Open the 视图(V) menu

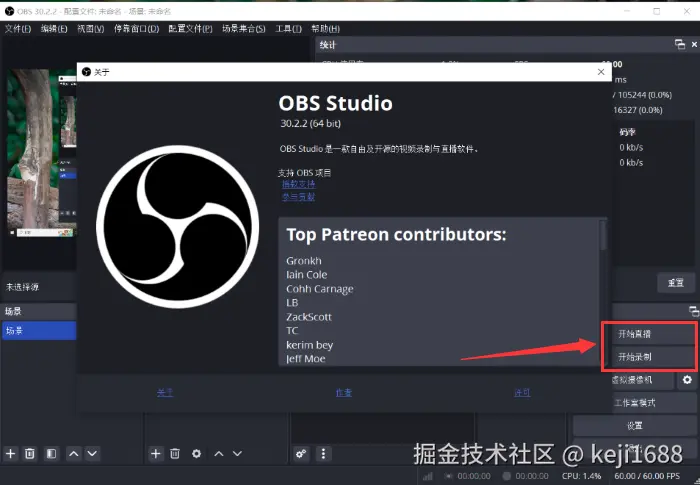pos(91,29)
